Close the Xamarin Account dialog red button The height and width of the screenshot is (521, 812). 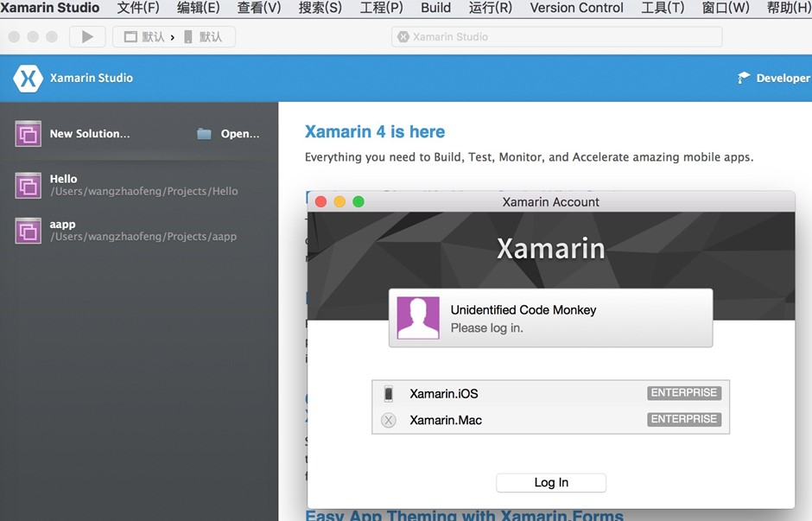pyautogui.click(x=320, y=201)
